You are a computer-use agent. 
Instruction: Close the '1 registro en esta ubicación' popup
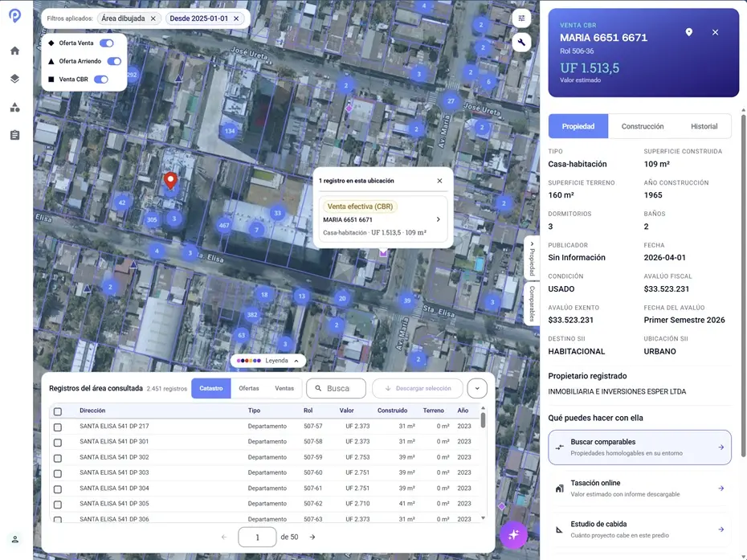(x=439, y=181)
